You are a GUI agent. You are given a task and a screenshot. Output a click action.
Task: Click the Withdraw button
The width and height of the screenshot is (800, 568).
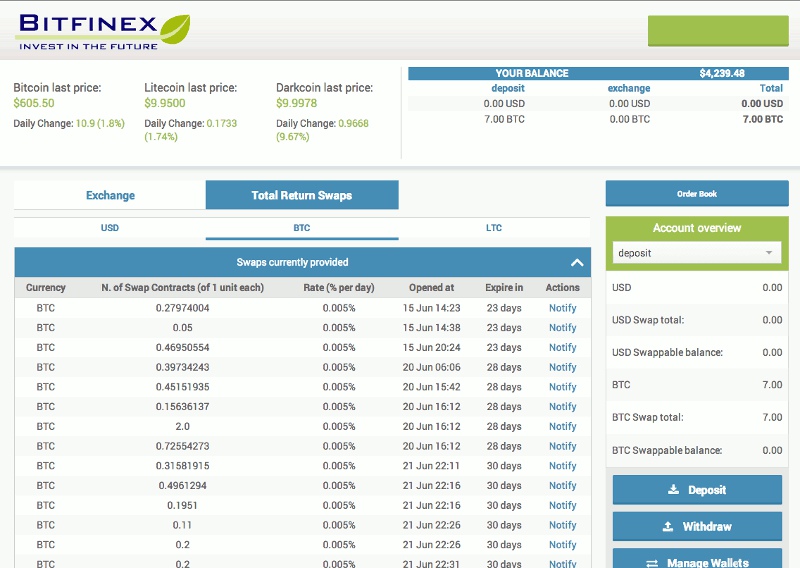(697, 526)
